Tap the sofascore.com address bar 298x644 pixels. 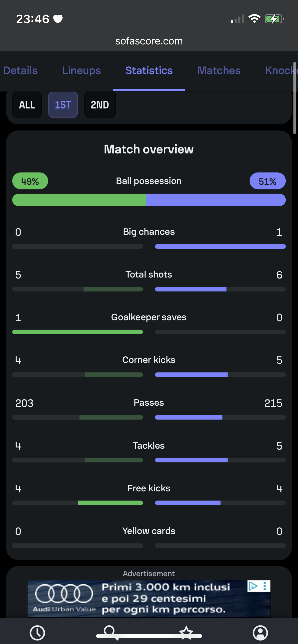(149, 41)
